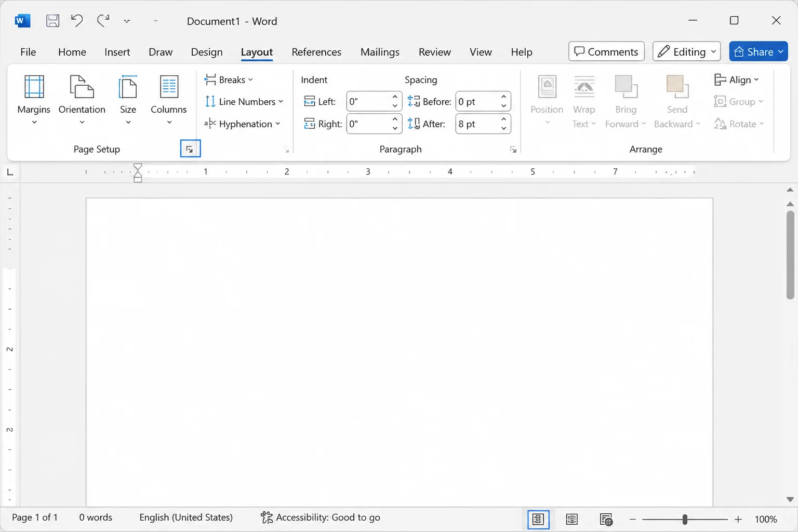
Task: Decrease Indent Right with down arrow
Action: [x=395, y=128]
